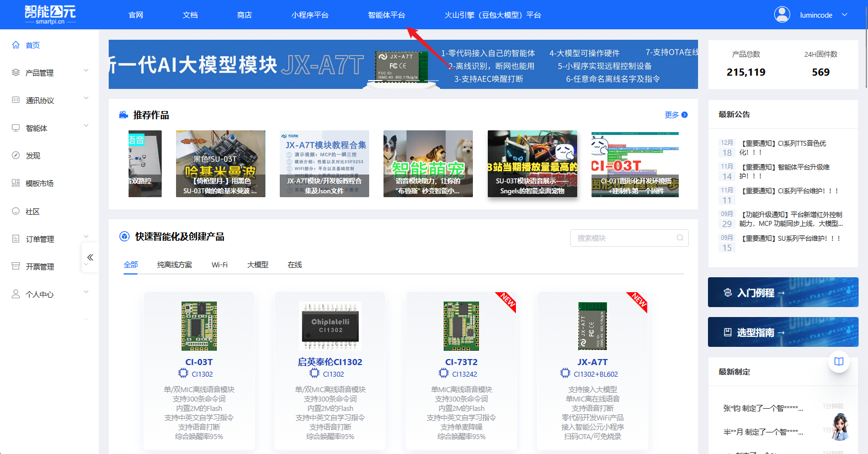Switch to the 纯离线方案 tab
The height and width of the screenshot is (454, 868).
pyautogui.click(x=175, y=265)
